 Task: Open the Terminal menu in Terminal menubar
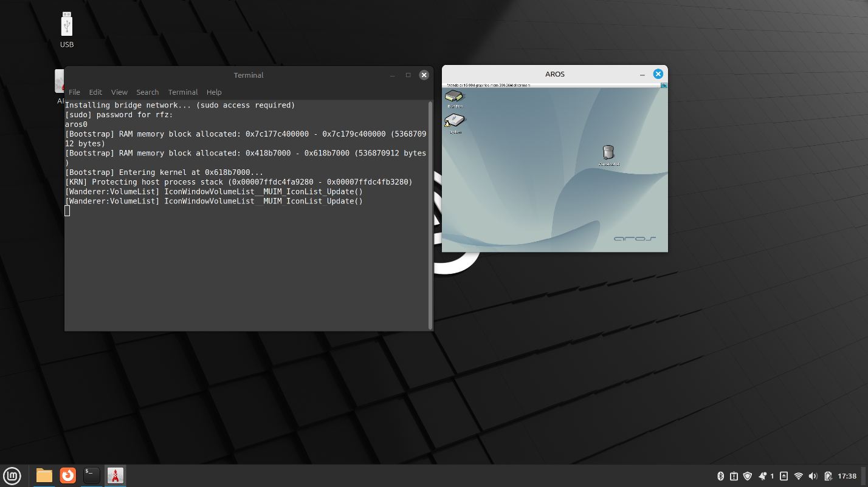(x=183, y=92)
